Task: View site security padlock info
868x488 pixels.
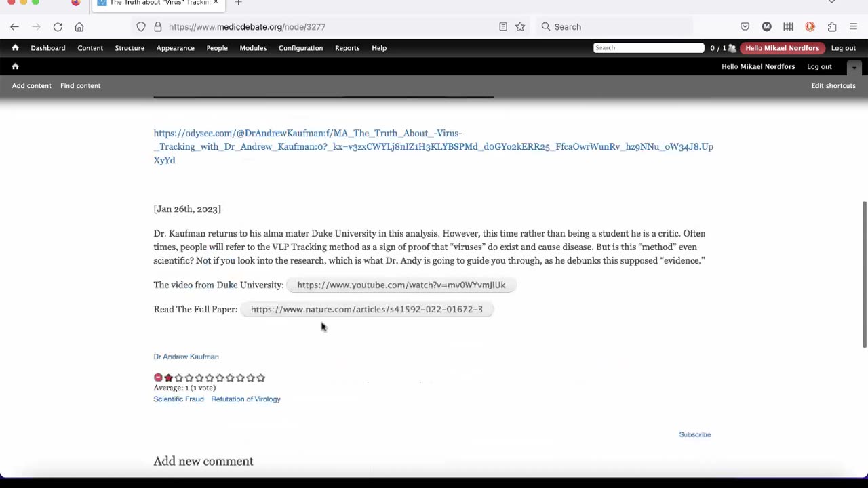Action: click(x=158, y=27)
